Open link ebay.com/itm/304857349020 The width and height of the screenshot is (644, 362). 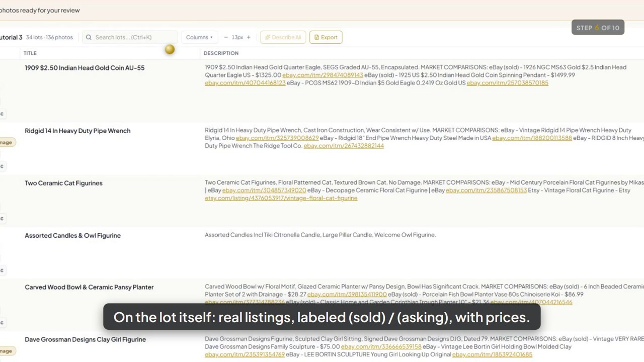click(264, 191)
